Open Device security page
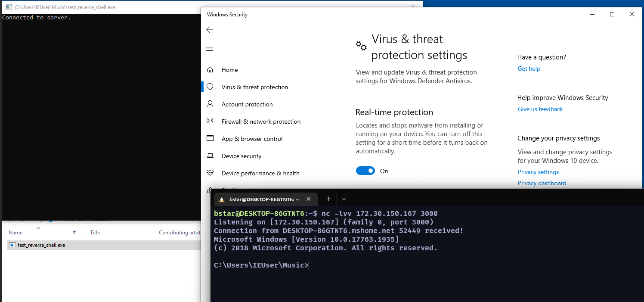 [241, 156]
